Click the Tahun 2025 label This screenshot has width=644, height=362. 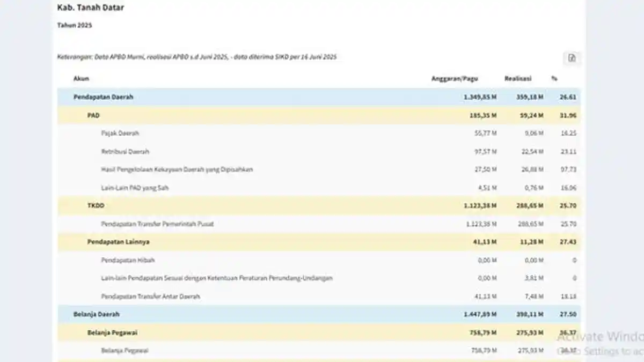click(x=75, y=25)
